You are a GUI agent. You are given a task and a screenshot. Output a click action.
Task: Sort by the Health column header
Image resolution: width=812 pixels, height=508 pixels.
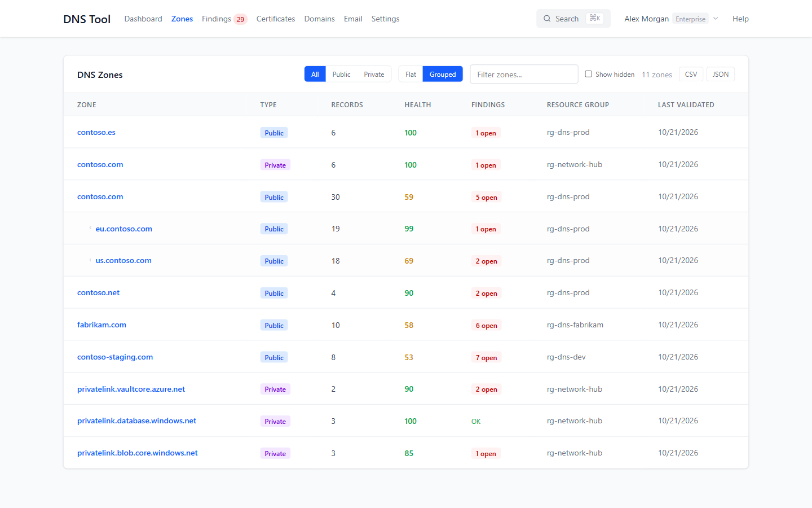click(418, 104)
